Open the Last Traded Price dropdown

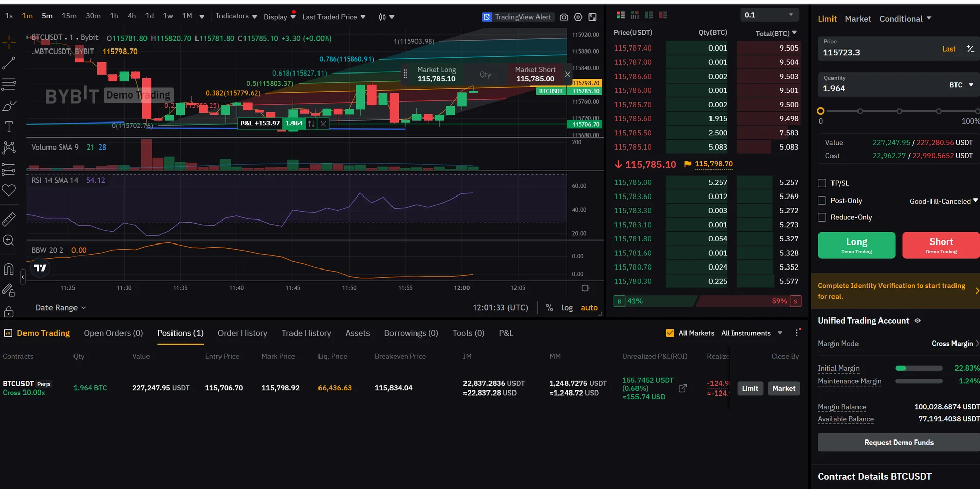(334, 17)
